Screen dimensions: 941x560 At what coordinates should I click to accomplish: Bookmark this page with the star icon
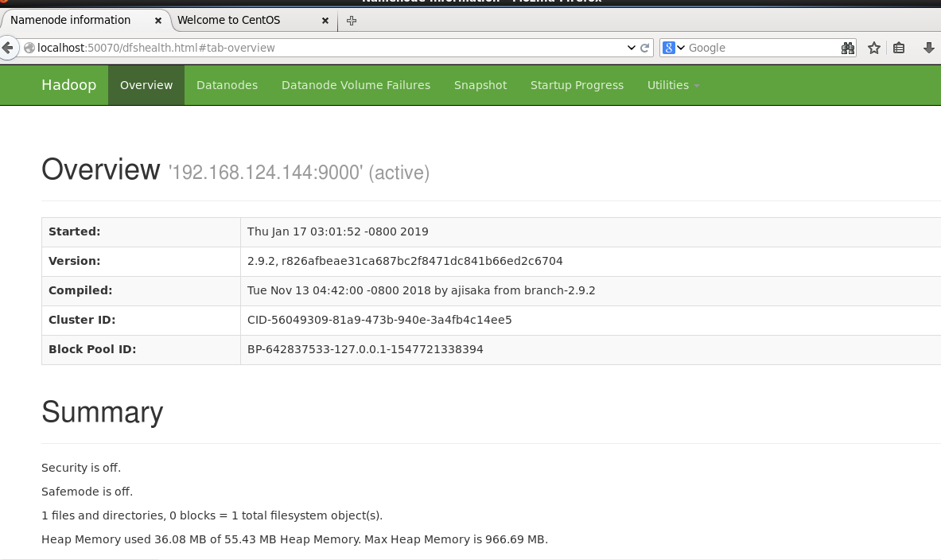(873, 48)
